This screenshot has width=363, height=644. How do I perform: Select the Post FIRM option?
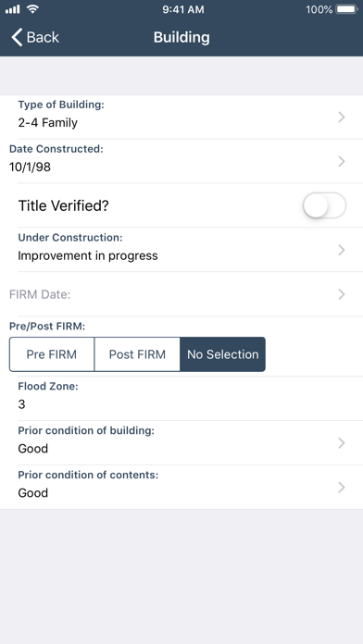tap(137, 354)
